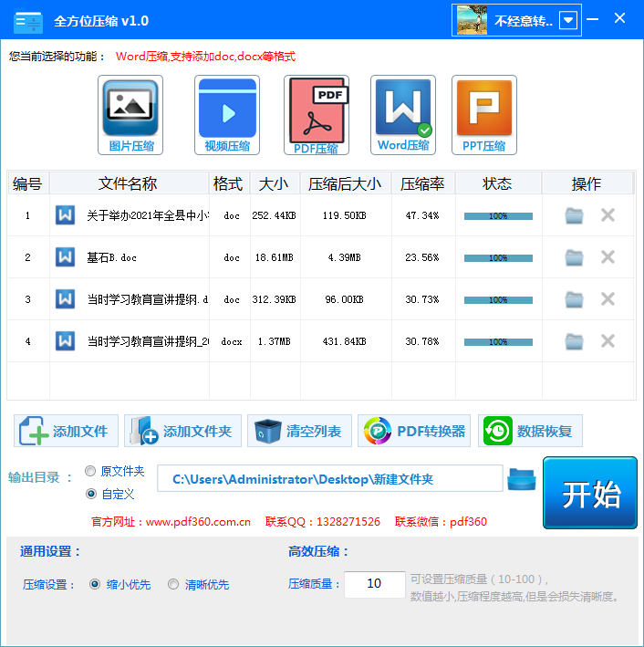Open output folder for 基石B.doc row
The height and width of the screenshot is (647, 644).
point(574,257)
